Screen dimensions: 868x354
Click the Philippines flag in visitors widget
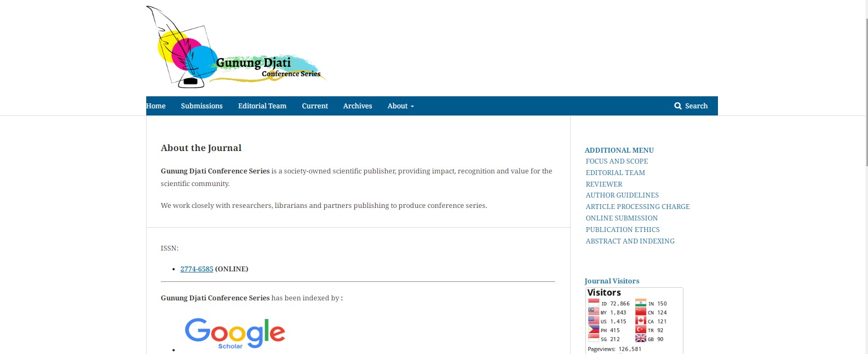pos(594,330)
